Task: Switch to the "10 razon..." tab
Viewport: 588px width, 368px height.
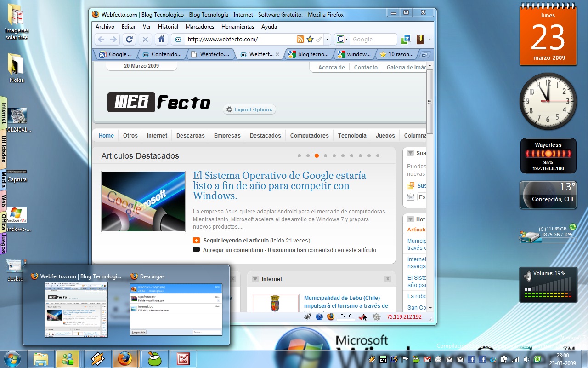Action: 396,54
